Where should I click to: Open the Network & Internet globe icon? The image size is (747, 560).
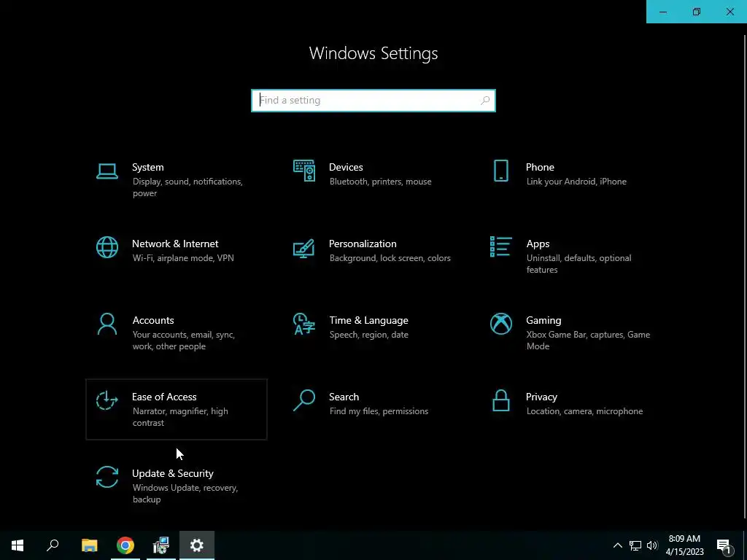[107, 247]
